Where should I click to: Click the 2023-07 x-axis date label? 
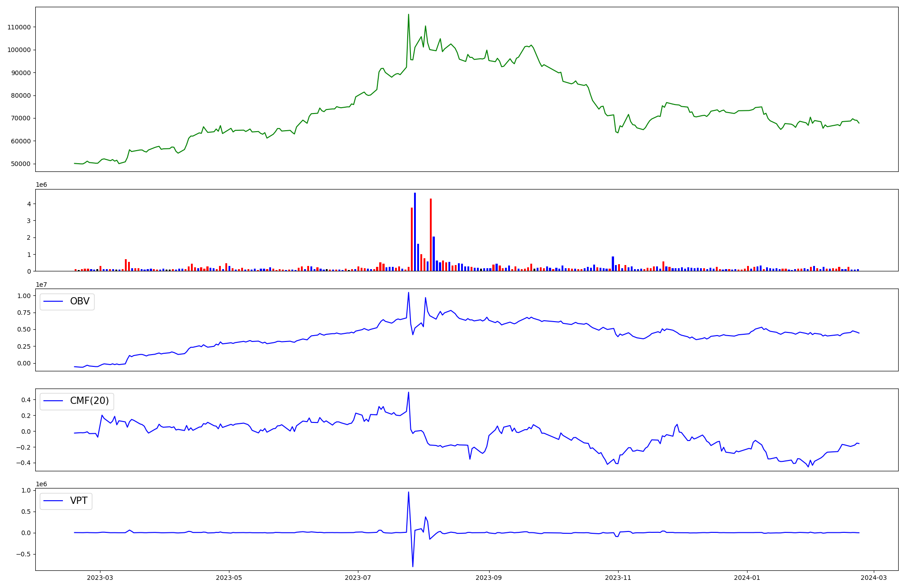[358, 578]
